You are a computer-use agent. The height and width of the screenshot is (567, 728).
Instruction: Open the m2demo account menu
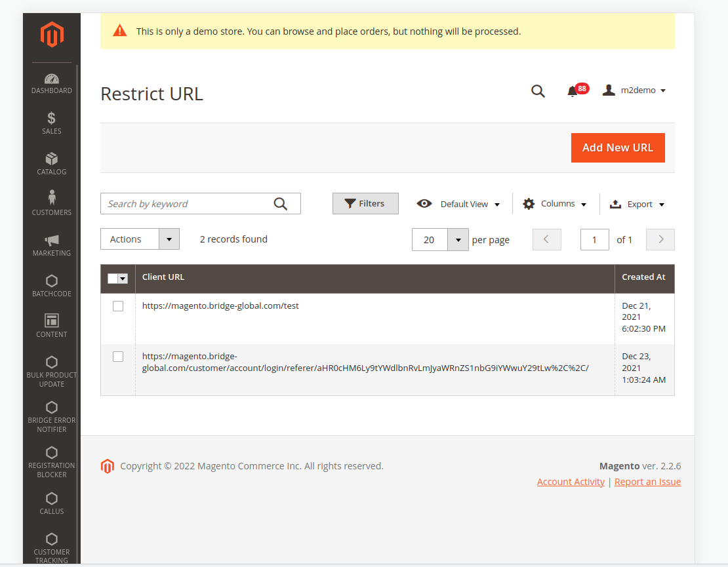[x=634, y=90]
